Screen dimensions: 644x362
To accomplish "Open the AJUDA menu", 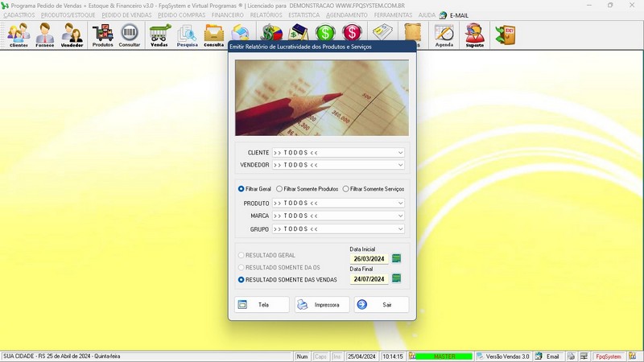I will point(427,15).
